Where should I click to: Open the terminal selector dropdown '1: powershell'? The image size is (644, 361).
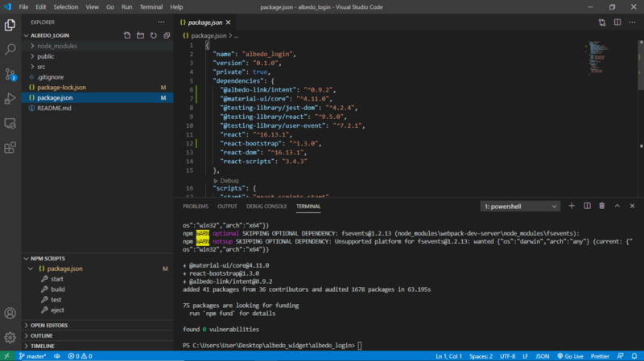click(520, 207)
